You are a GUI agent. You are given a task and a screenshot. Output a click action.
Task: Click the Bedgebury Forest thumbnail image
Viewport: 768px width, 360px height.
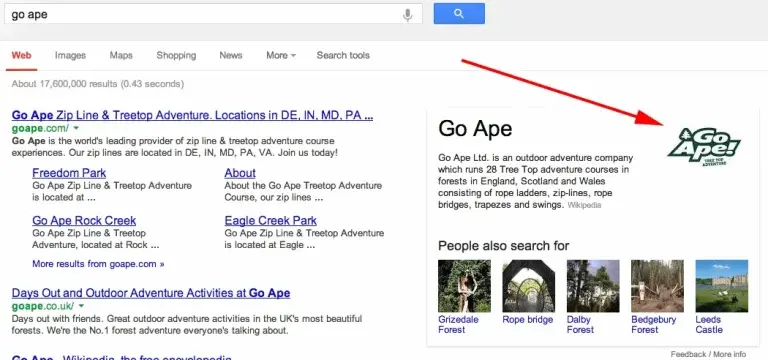pos(657,286)
